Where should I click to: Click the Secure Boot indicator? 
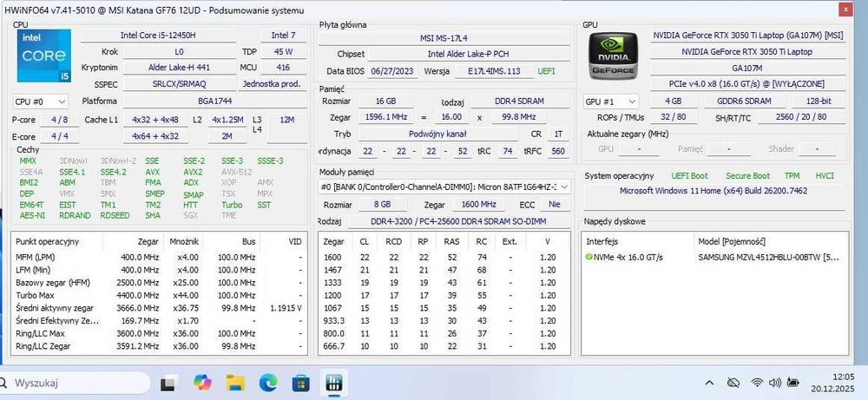[747, 176]
